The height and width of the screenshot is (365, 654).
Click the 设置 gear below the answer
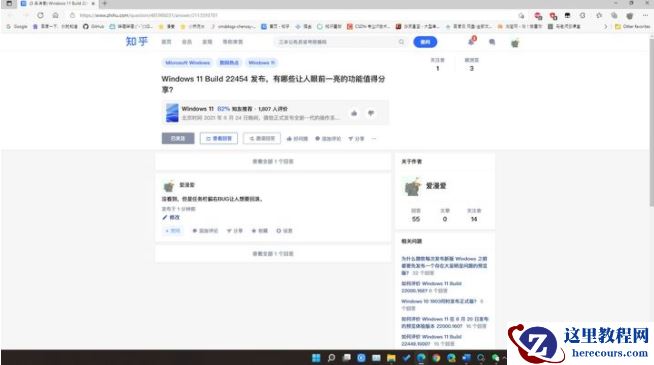[x=284, y=231]
